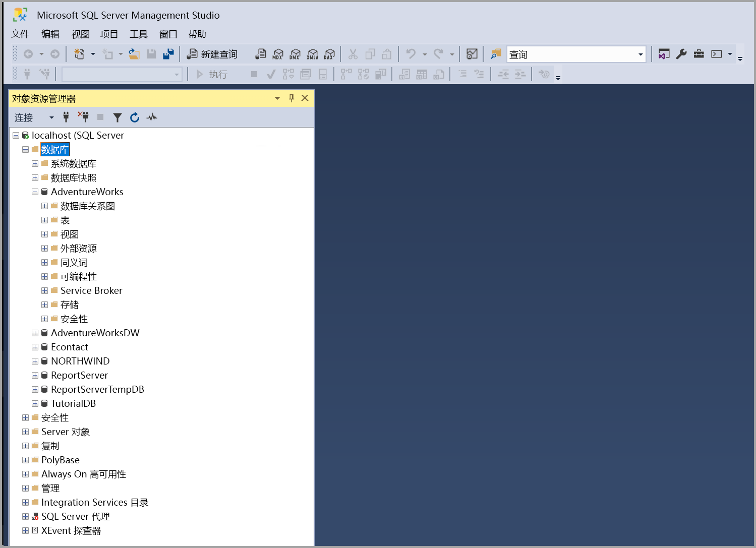This screenshot has width=756, height=548.
Task: Click Activity Monitor pulse icon in Object Explorer
Action: coord(152,117)
